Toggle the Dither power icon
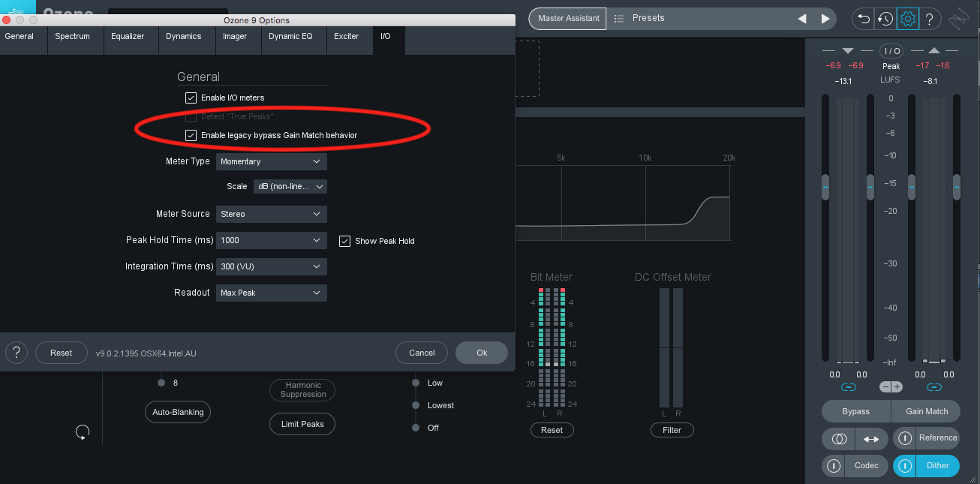 click(905, 466)
